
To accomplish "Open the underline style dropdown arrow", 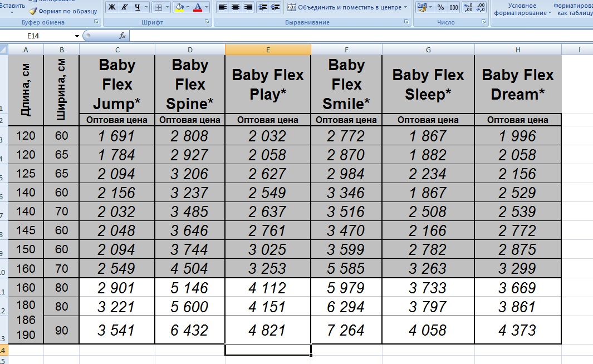I will pyautogui.click(x=146, y=7).
